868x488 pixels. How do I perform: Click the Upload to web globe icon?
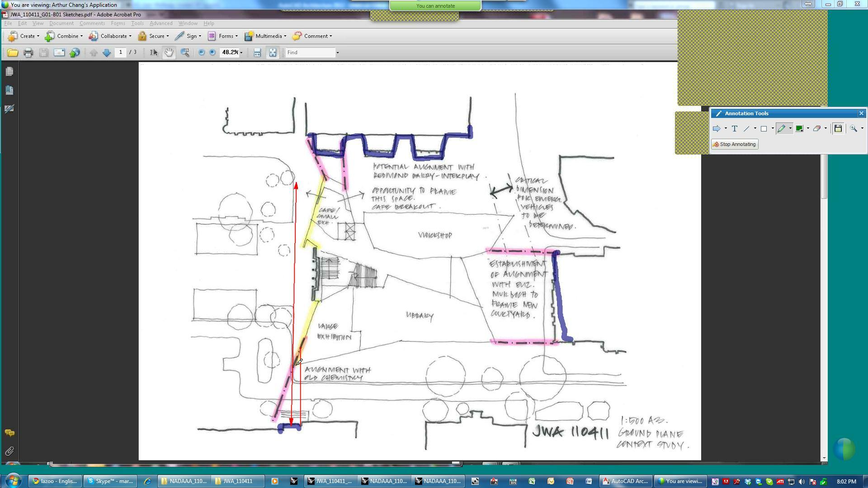[x=75, y=53]
